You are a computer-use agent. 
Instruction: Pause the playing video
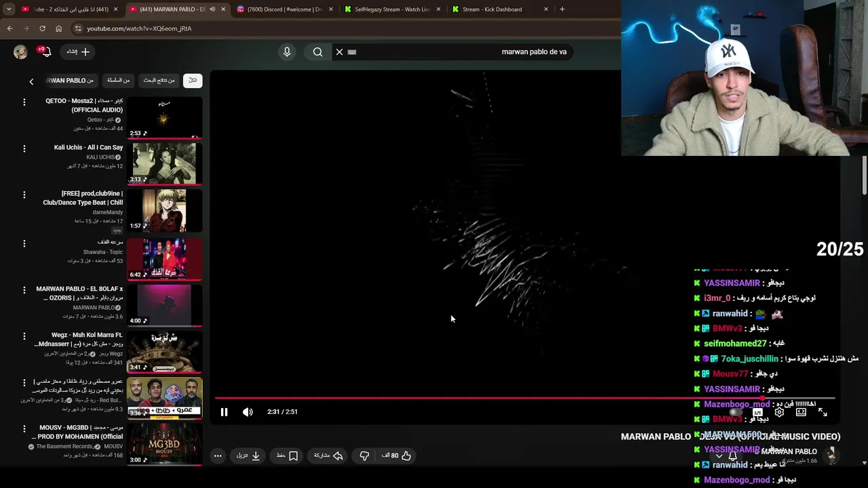point(224,411)
